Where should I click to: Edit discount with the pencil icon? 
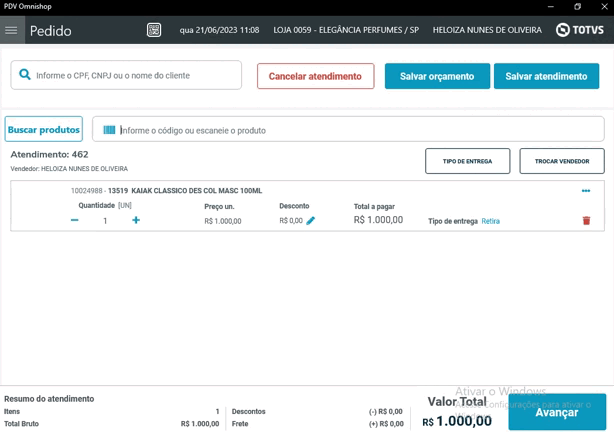[311, 221]
